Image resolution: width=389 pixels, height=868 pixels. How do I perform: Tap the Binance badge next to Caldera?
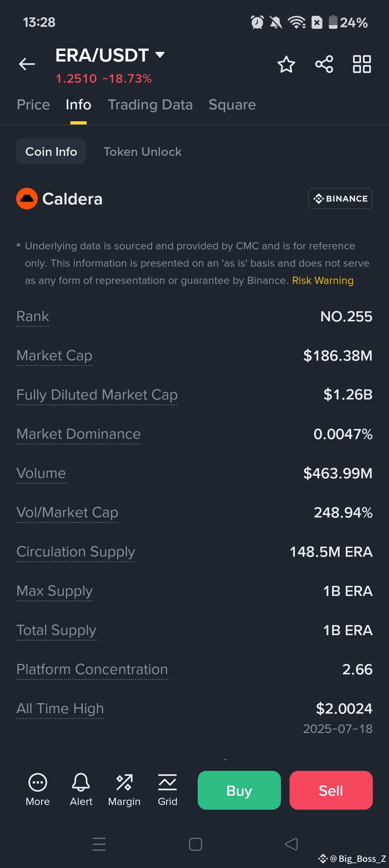[x=340, y=199]
